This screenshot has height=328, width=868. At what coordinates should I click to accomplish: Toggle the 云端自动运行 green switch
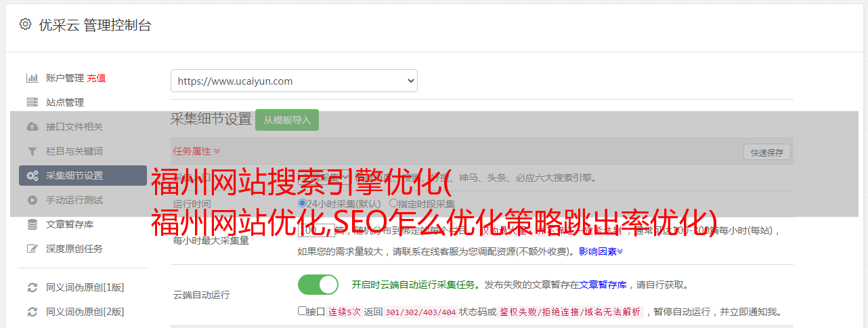click(318, 285)
